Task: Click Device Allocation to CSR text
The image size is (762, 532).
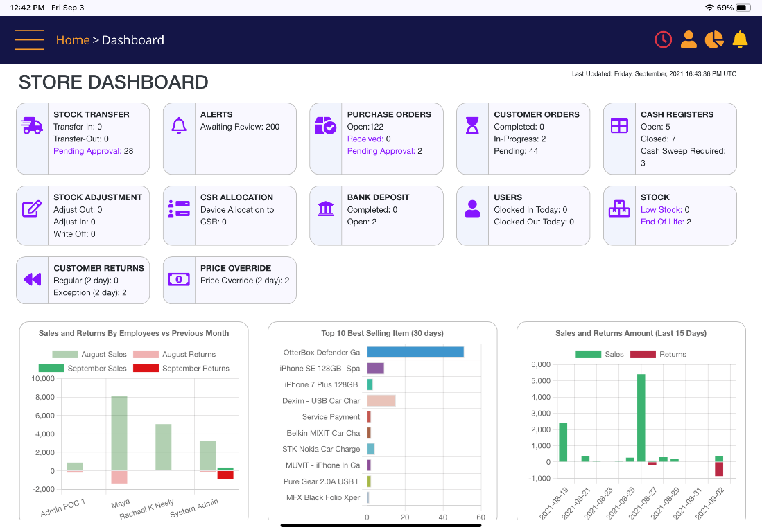Action: (x=237, y=215)
